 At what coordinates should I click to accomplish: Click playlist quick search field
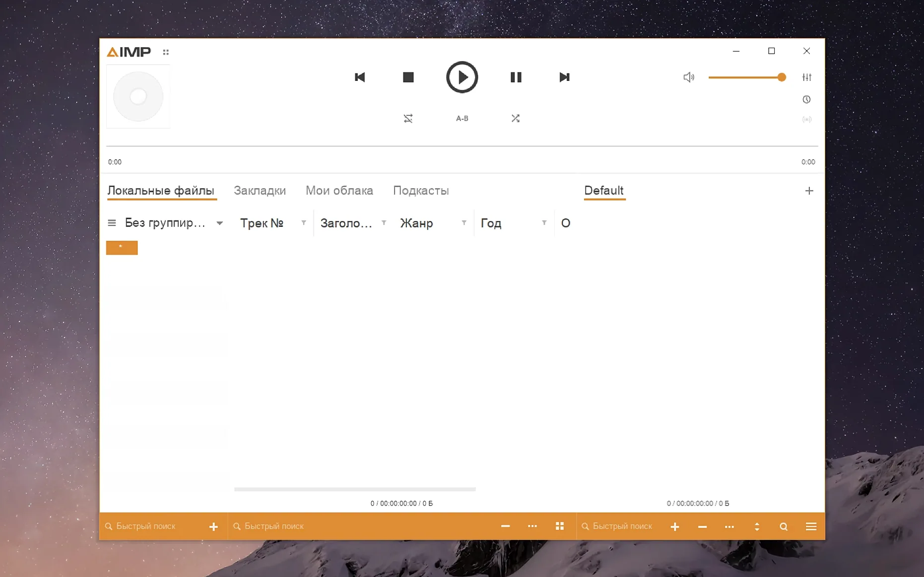click(x=620, y=526)
